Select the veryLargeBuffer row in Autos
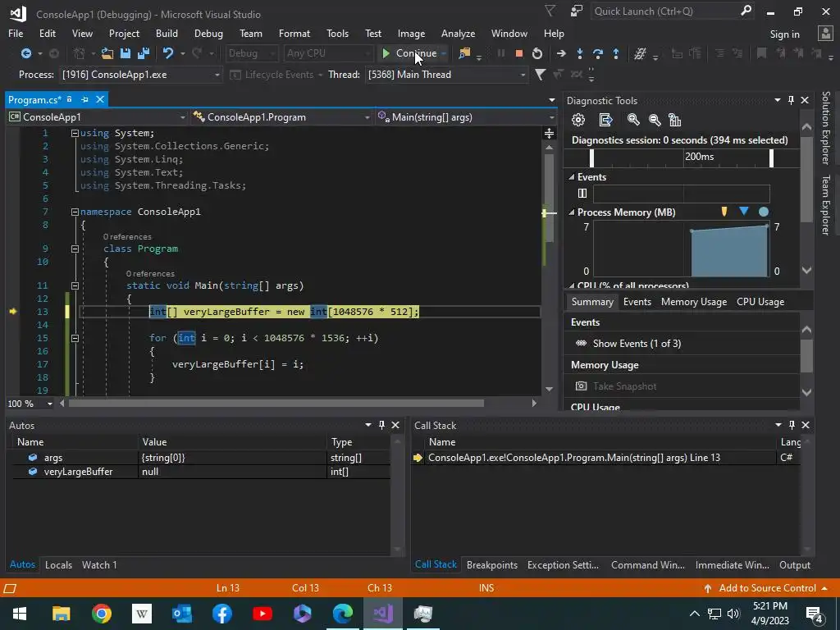 201,472
